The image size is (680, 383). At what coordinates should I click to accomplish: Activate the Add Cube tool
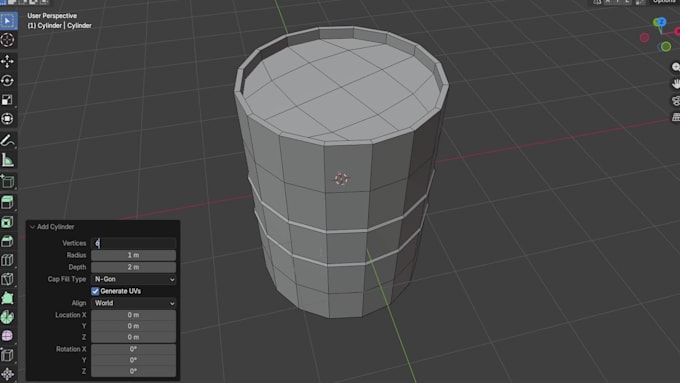(7, 181)
